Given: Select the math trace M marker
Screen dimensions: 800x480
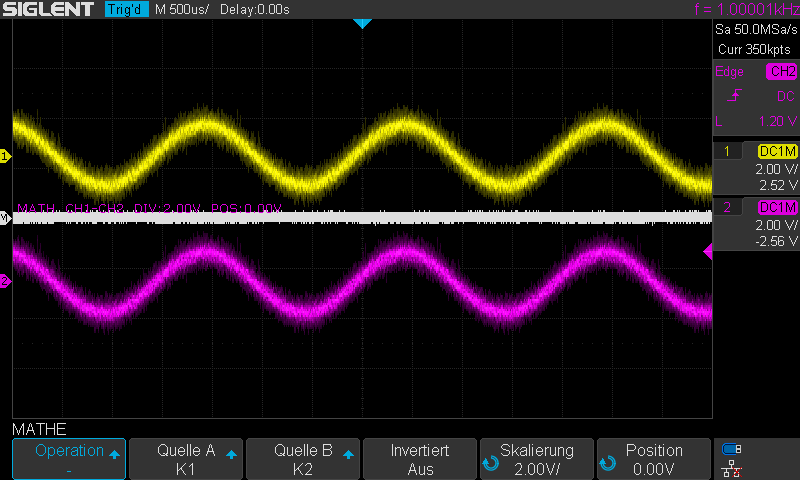Looking at the screenshot, I should pyautogui.click(x=5, y=218).
